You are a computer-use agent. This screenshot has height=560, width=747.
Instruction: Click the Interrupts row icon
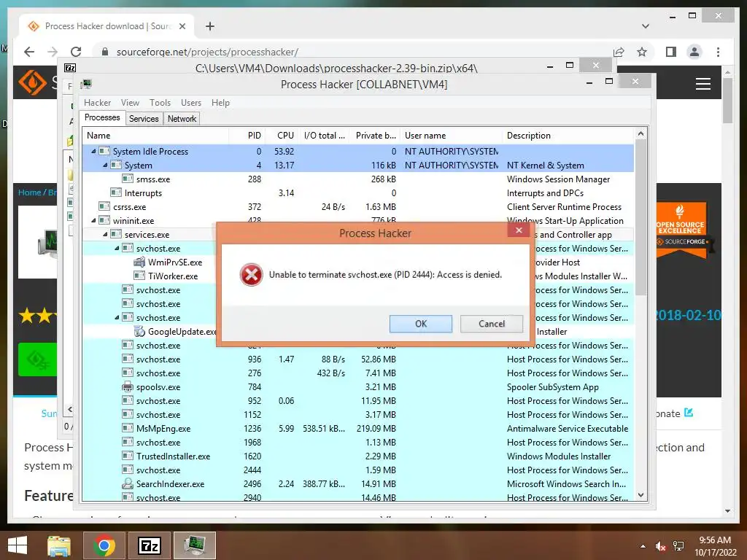pyautogui.click(x=116, y=192)
